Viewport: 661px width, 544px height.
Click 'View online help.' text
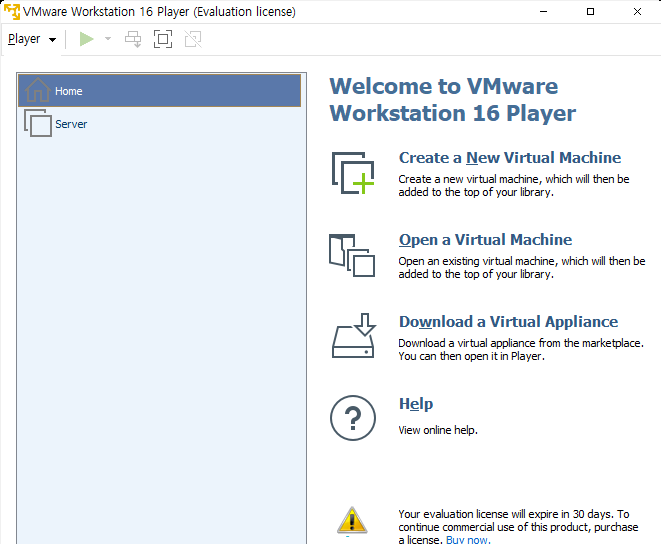[438, 430]
